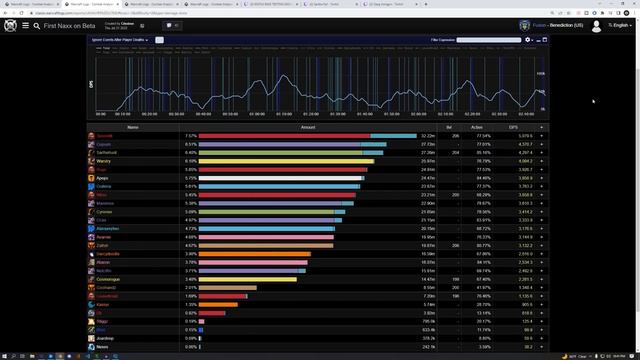Click class icon in the 3.90% row
This screenshot has height=360, width=640.
click(91, 254)
